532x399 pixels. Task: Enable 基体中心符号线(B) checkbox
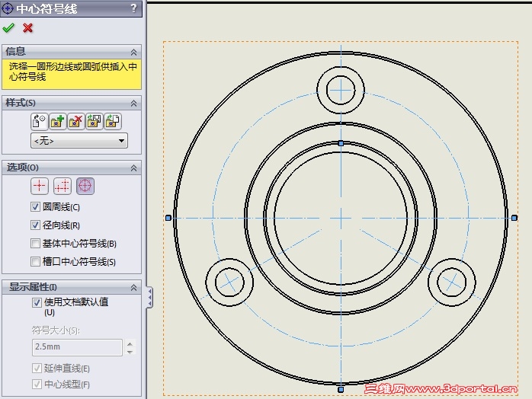(35, 243)
